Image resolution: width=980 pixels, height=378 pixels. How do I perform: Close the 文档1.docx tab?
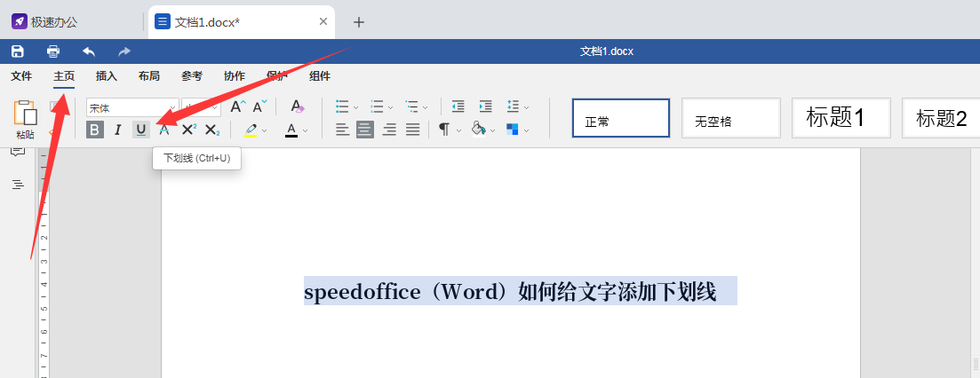(x=323, y=22)
